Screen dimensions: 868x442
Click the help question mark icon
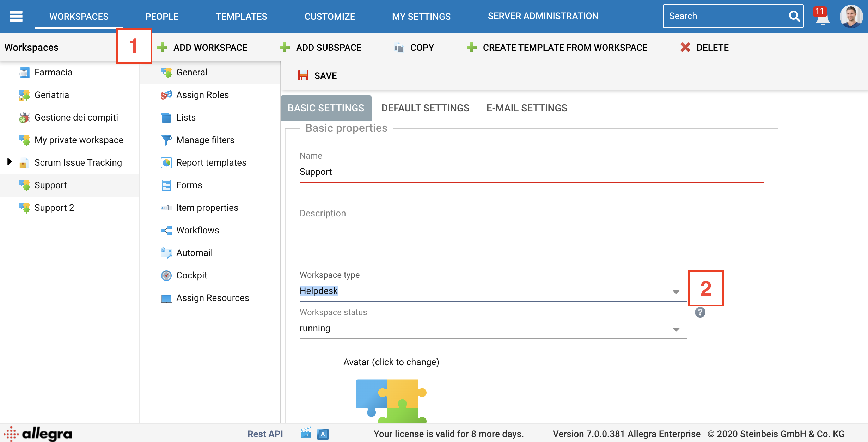click(700, 312)
